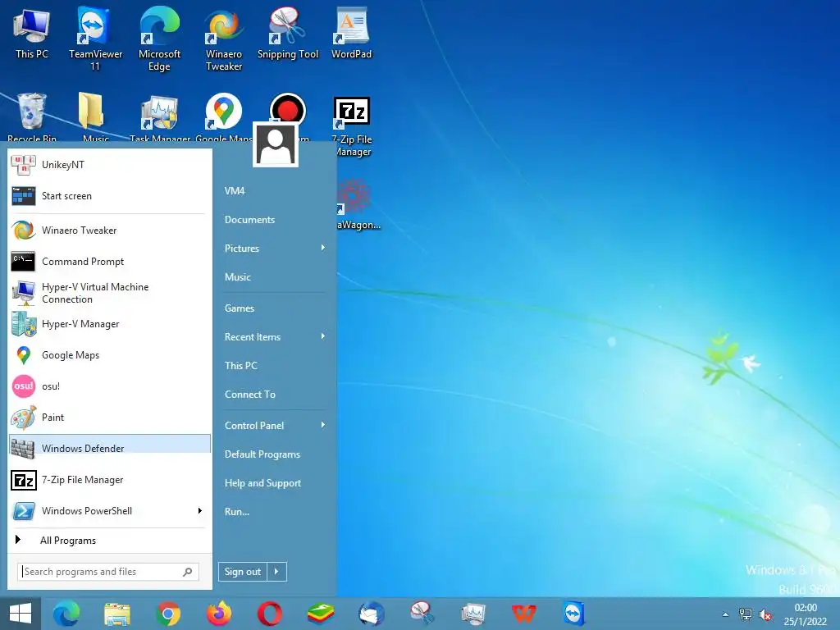This screenshot has height=630, width=840.
Task: Expand All Programs list
Action: click(x=110, y=540)
